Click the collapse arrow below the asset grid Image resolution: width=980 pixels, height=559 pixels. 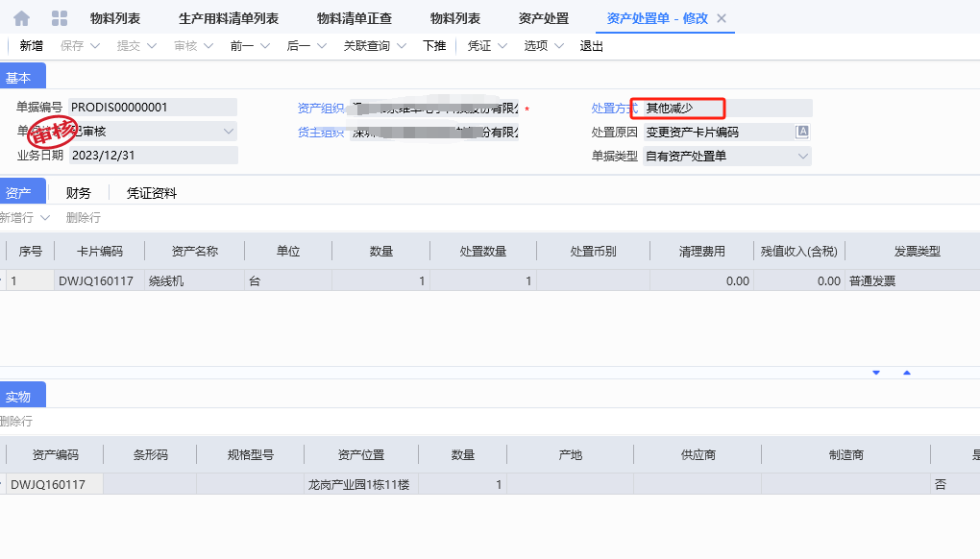point(876,371)
